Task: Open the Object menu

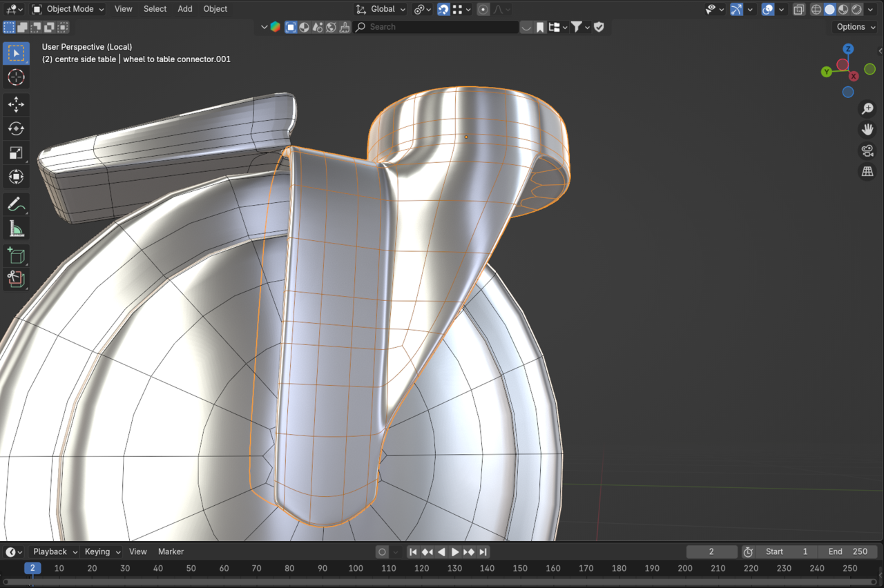Action: pyautogui.click(x=215, y=9)
